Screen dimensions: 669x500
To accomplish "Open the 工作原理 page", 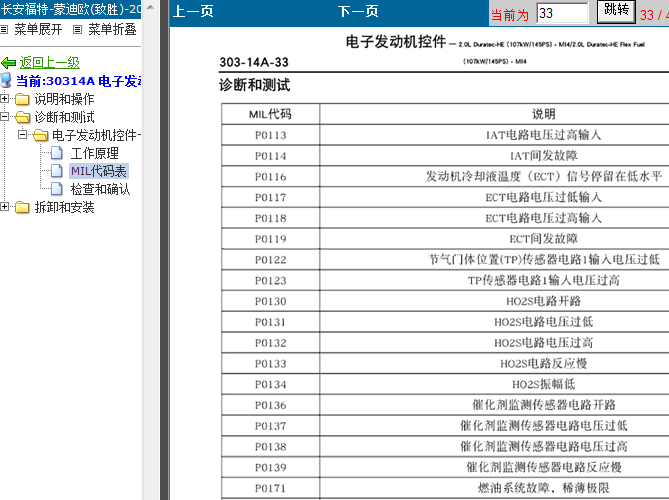I will pos(94,153).
